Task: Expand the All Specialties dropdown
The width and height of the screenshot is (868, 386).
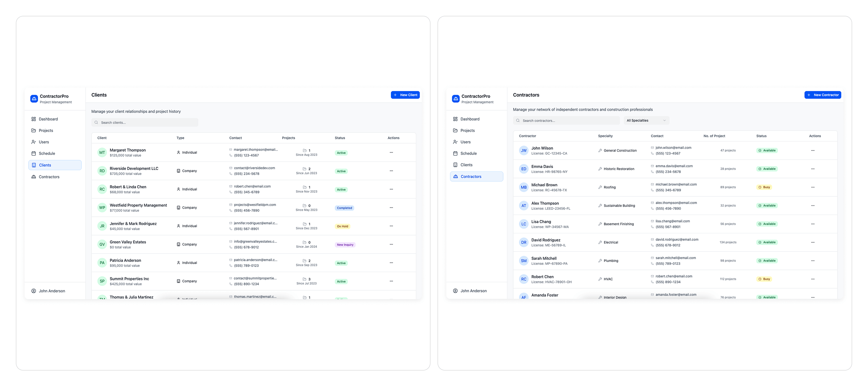Action: [646, 120]
